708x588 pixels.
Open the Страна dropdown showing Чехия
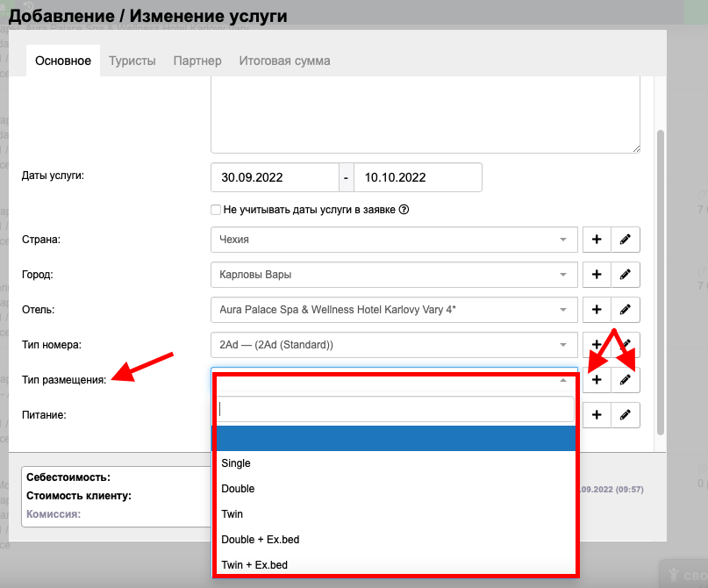click(394, 240)
